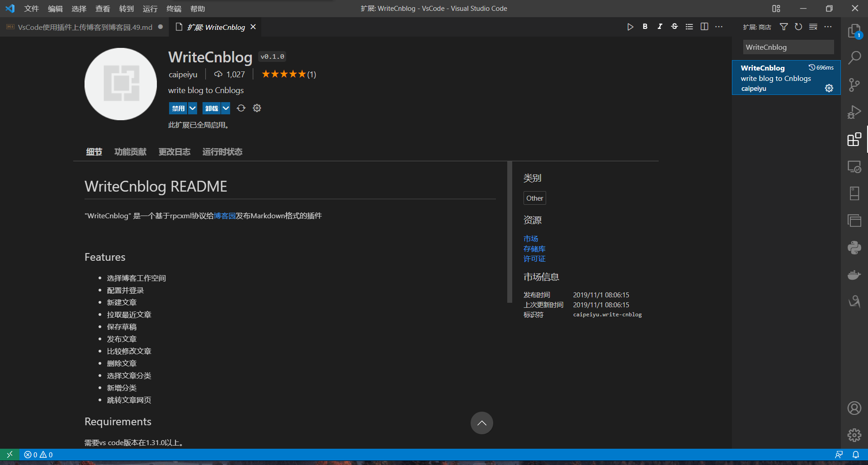Open the 博客园 link in README
This screenshot has height=465, width=868.
pos(225,216)
